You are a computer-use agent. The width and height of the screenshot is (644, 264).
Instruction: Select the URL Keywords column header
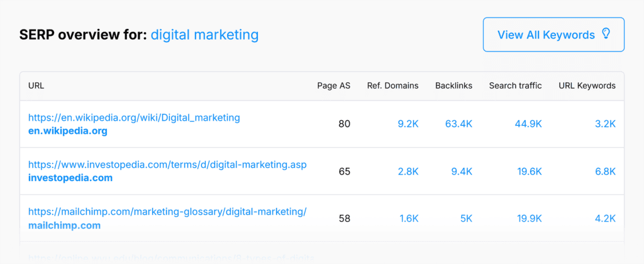click(x=587, y=85)
